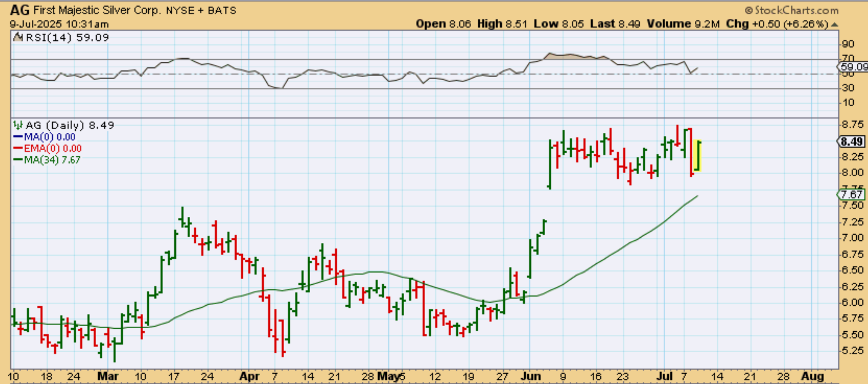The image size is (868, 384).
Task: Click the 30 level on the RSI axis
Action: 848,88
